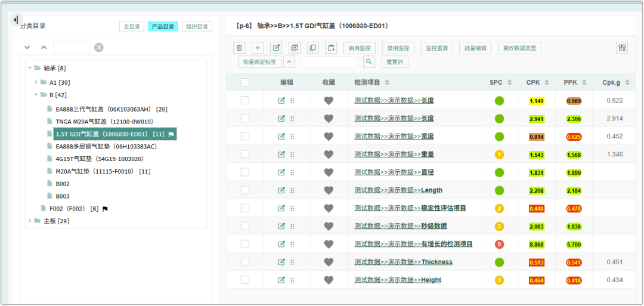Check the Thickness row checkbox
This screenshot has width=644, height=306.
click(x=245, y=262)
